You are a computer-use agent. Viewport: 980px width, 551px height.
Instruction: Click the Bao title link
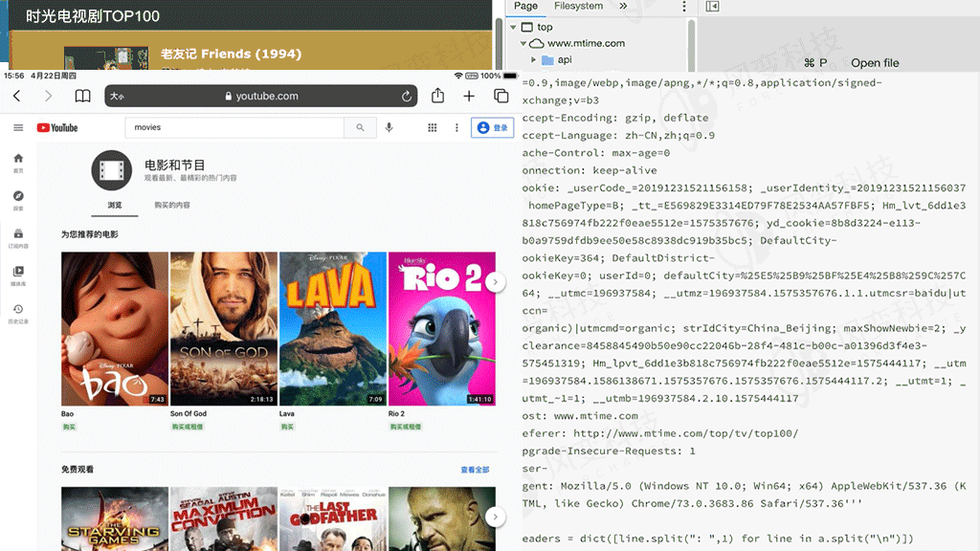67,413
